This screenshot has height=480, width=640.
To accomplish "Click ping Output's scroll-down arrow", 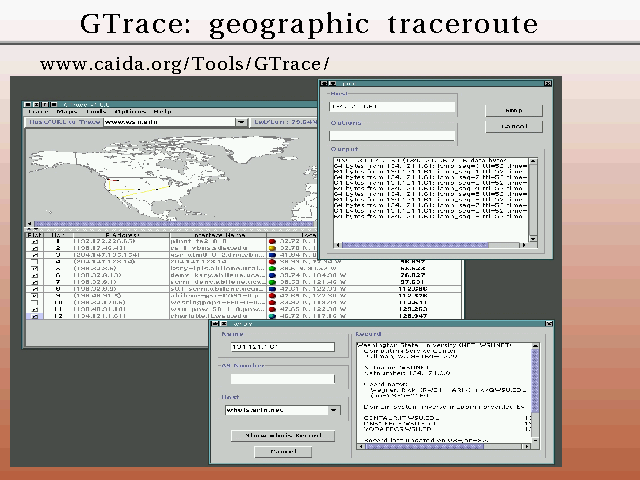I will click(533, 238).
